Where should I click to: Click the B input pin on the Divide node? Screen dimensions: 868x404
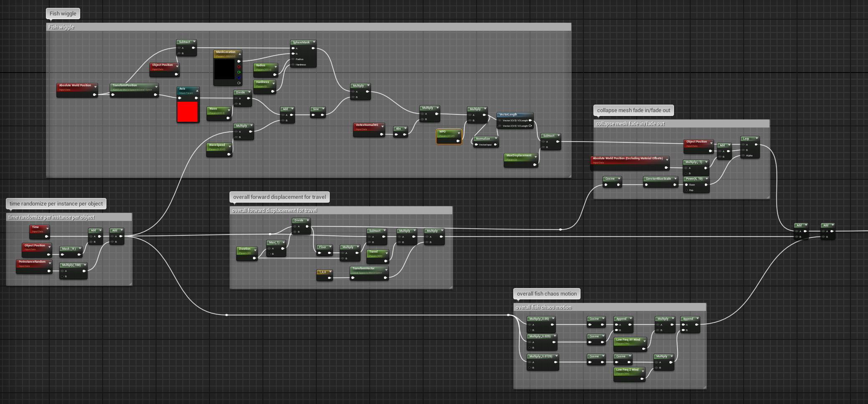pyautogui.click(x=236, y=104)
